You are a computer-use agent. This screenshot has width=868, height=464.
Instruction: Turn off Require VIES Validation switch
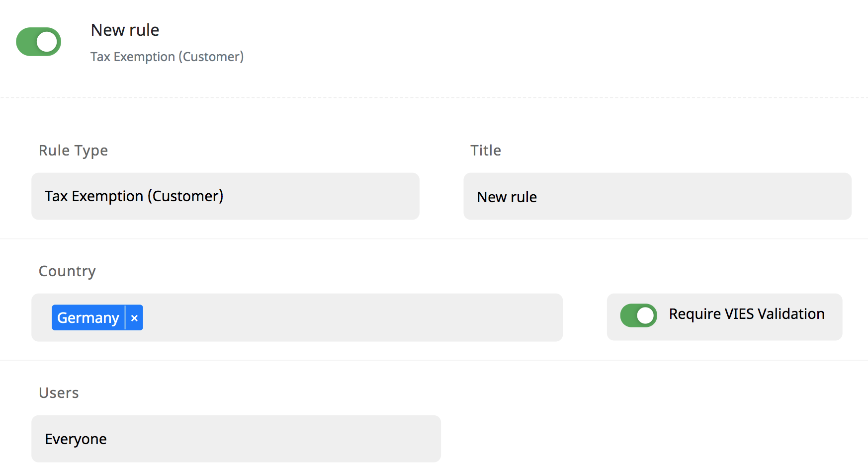(x=638, y=315)
